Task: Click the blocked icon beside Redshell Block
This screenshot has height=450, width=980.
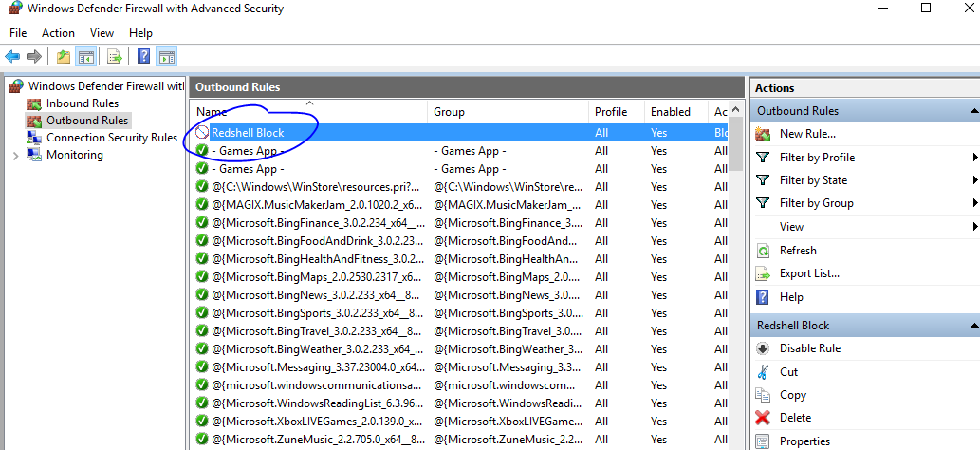Action: (201, 133)
